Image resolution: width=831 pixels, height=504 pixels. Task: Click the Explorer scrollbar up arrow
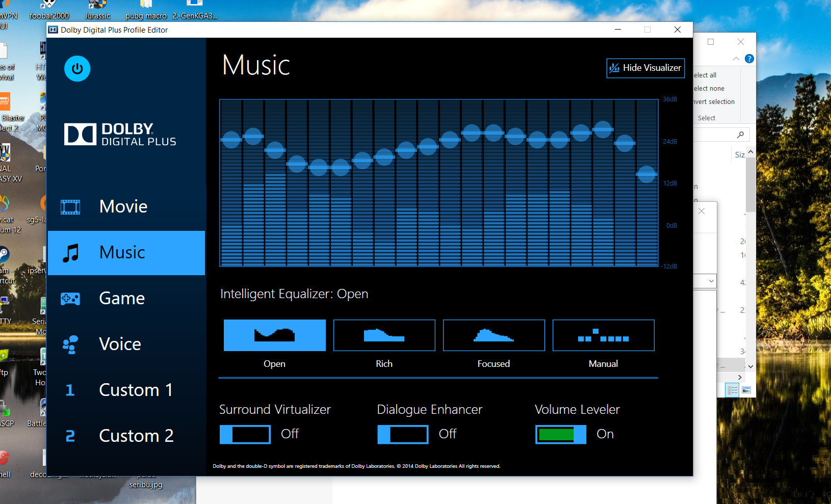point(750,153)
